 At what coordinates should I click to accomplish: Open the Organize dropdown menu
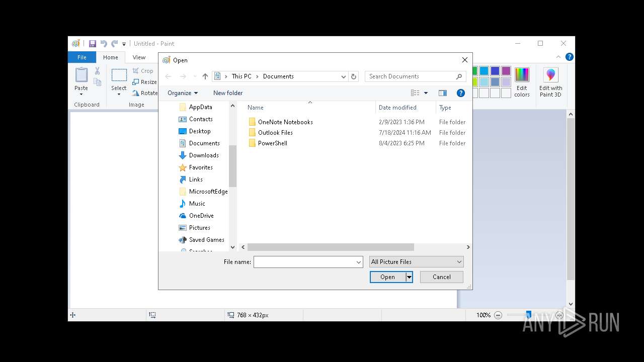[183, 93]
